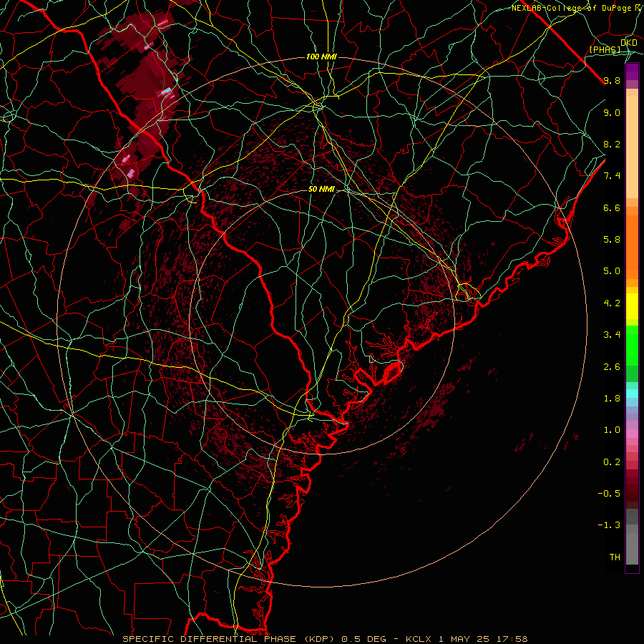644x644 pixels.
Task: Click the "2.6" legend value
Action: [612, 367]
